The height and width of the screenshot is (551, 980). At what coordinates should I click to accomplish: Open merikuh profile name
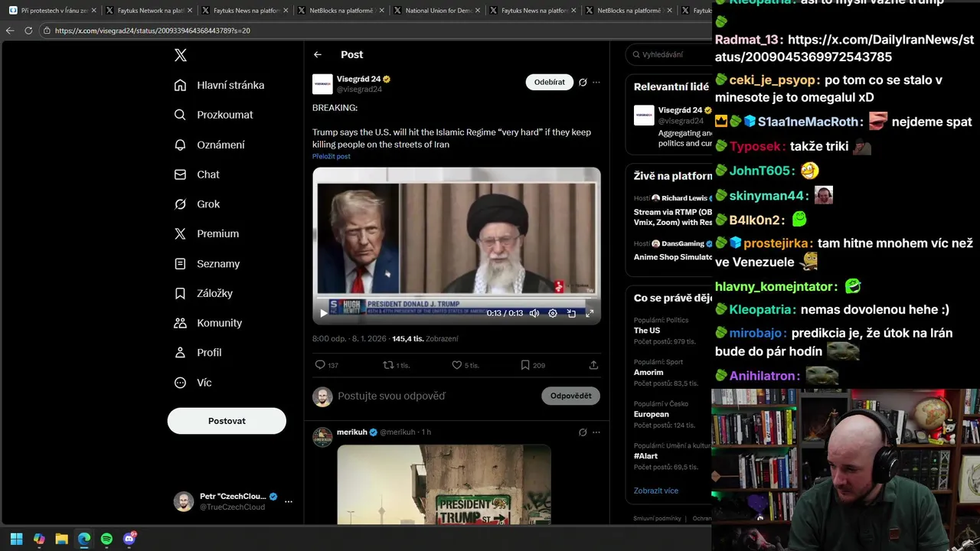(352, 432)
